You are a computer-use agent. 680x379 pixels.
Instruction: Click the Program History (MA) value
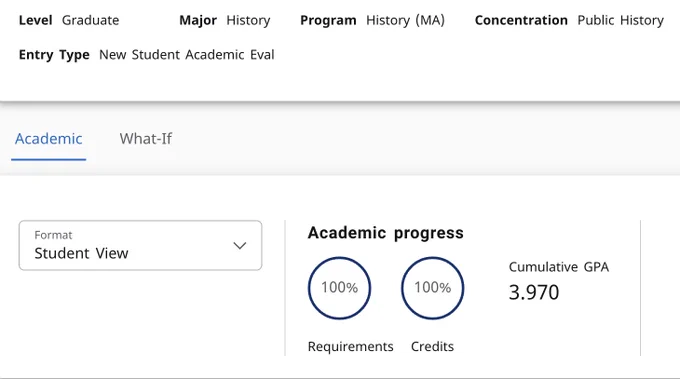point(405,20)
